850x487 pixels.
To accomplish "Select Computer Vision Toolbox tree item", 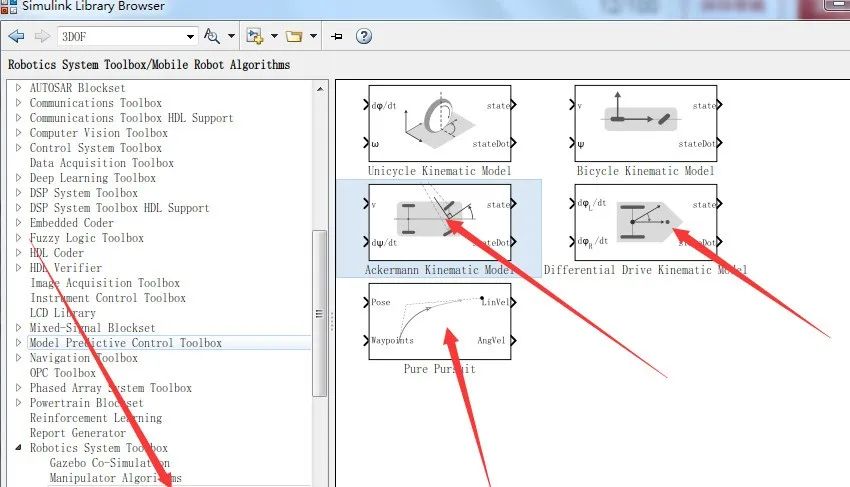I will click(x=99, y=133).
